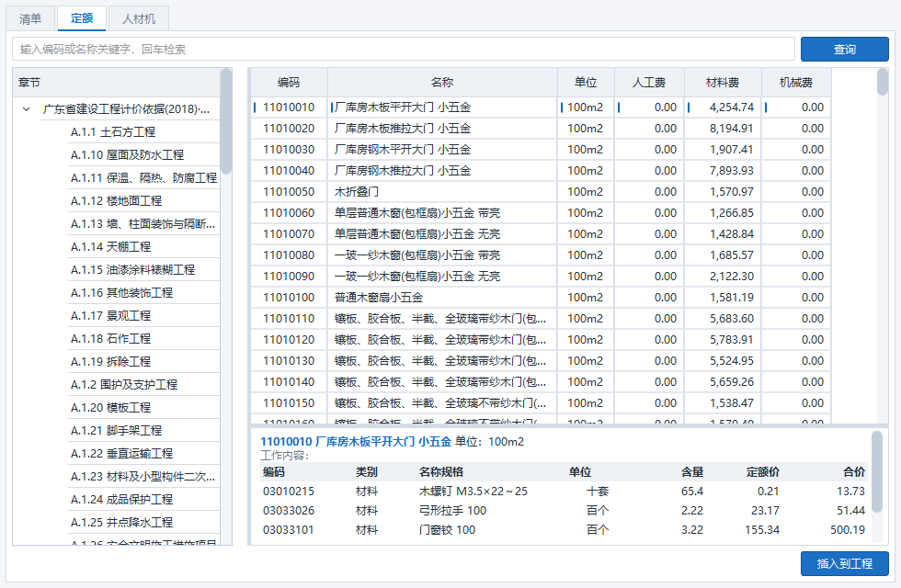This screenshot has width=901, height=588.
Task: Select the 定额 tab
Action: pos(82,18)
